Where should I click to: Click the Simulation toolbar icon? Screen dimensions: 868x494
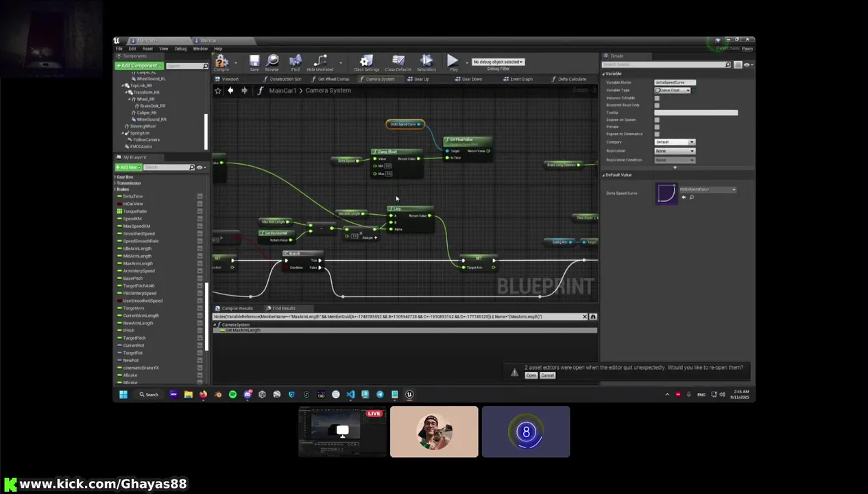point(426,62)
